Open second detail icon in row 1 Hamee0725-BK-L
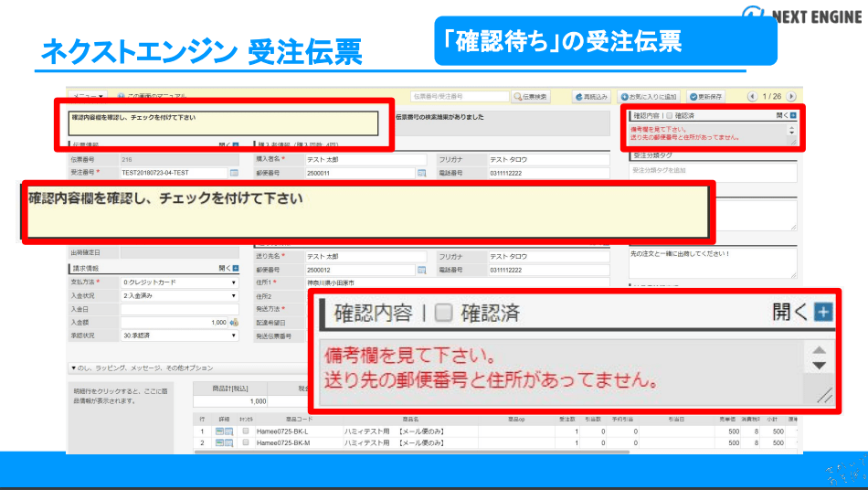This screenshot has height=490, width=868. [228, 431]
